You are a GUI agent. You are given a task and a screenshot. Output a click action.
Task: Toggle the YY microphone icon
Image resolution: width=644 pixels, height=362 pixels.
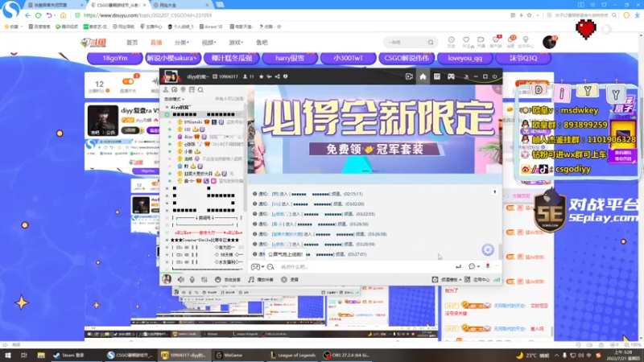[192, 279]
